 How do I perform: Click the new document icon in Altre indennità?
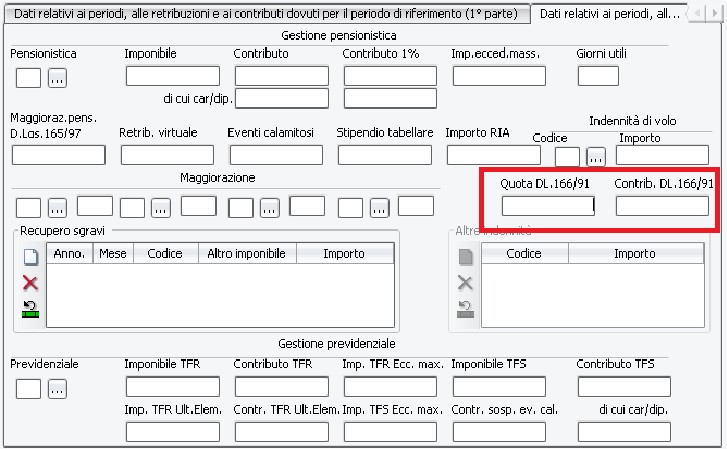(x=464, y=257)
